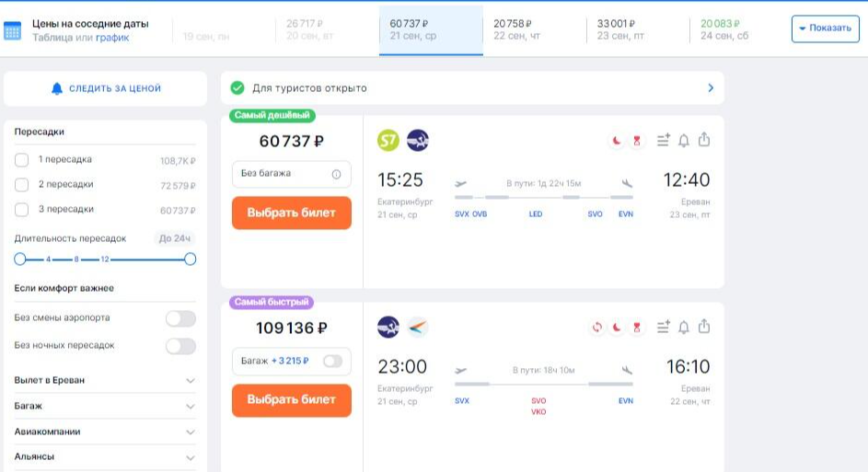Image resolution: width=868 pixels, height=472 pixels.
Task: Open the 'график' price view link
Action: tap(112, 38)
